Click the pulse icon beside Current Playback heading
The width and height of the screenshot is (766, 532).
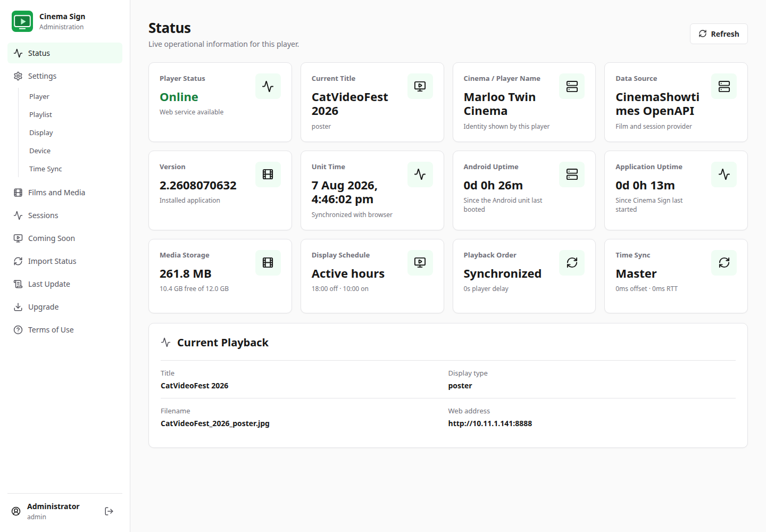166,343
